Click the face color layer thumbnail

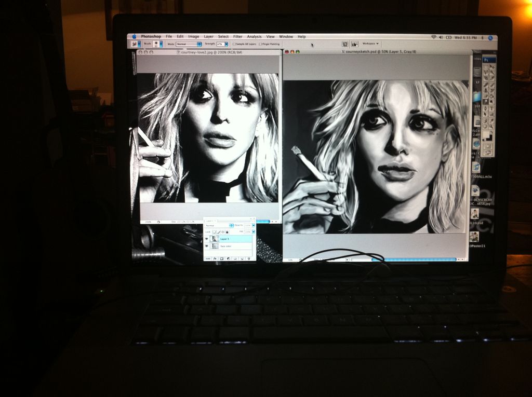[215, 246]
